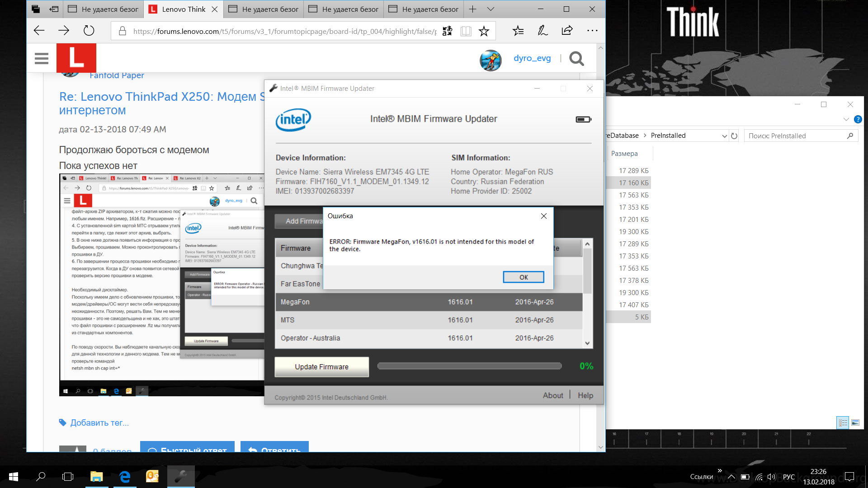Click the tabs you've set aside icon
The width and height of the screenshot is (868, 488).
point(36,9)
